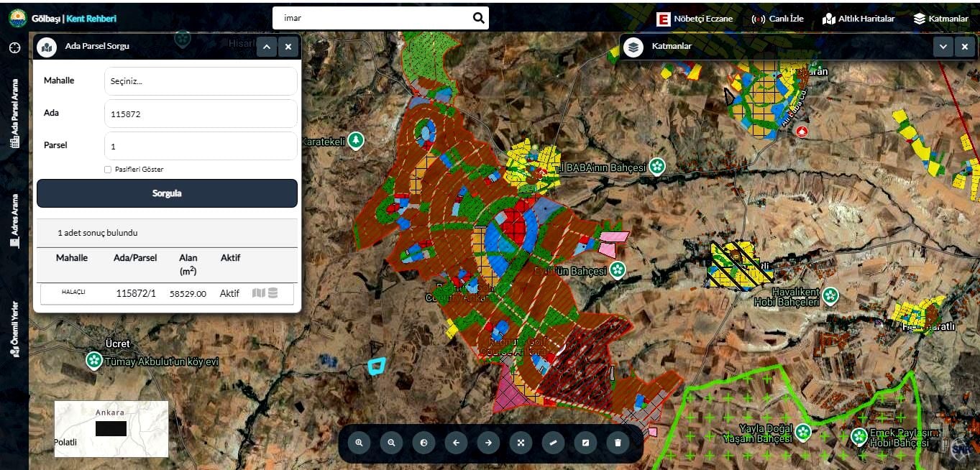Image resolution: width=980 pixels, height=470 pixels.
Task: Click Kent Rehberi title link
Action: coord(91,19)
